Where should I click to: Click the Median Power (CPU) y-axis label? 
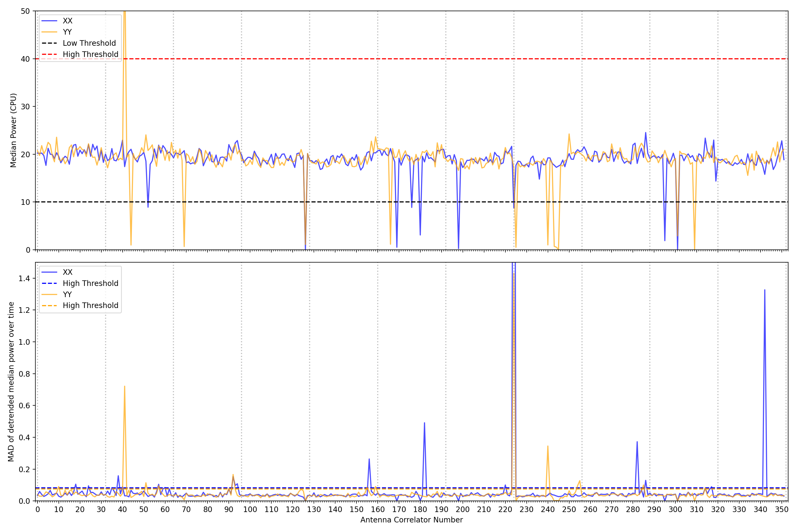click(13, 130)
